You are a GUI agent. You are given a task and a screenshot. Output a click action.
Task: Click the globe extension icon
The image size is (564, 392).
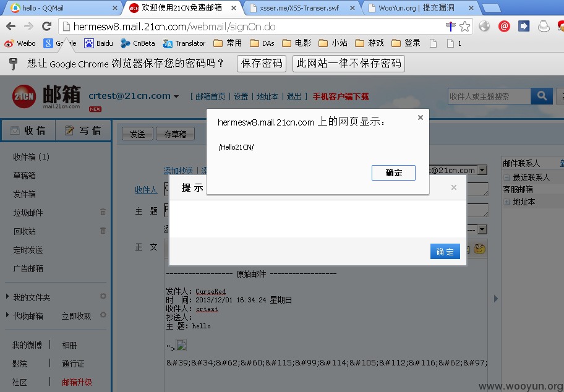(x=484, y=26)
